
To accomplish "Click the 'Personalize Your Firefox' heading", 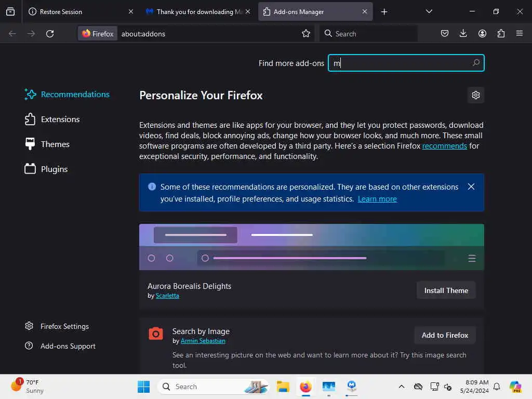I will 201,96.
